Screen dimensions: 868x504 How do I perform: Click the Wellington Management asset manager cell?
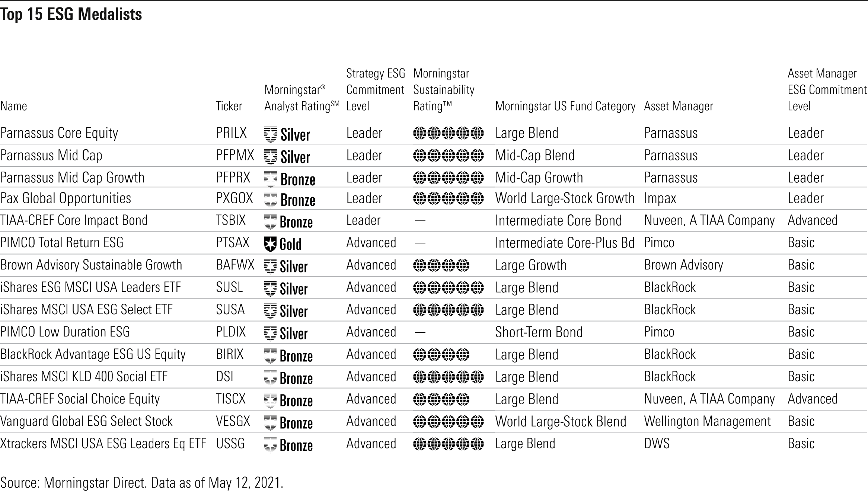707,421
